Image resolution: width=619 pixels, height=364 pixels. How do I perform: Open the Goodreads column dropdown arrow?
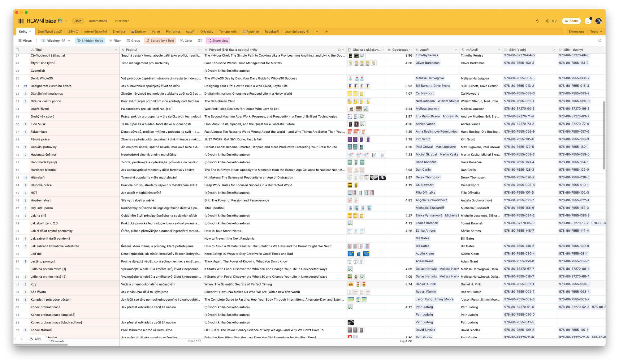410,50
